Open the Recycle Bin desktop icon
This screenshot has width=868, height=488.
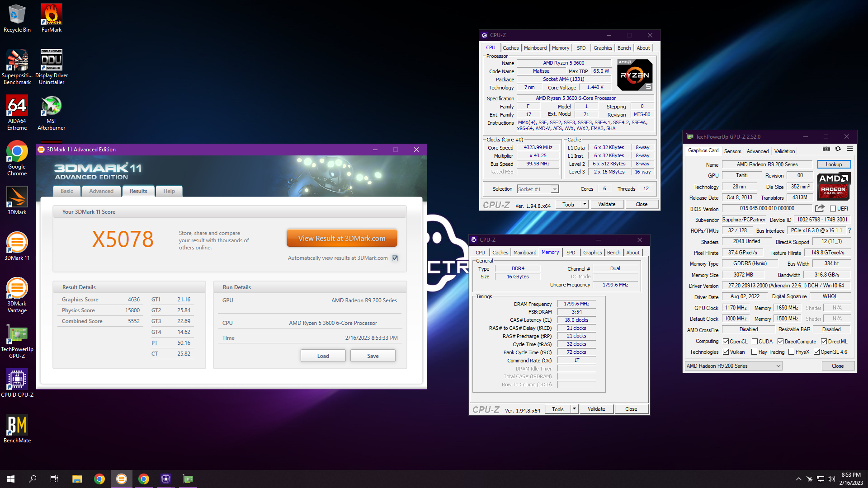(x=17, y=18)
